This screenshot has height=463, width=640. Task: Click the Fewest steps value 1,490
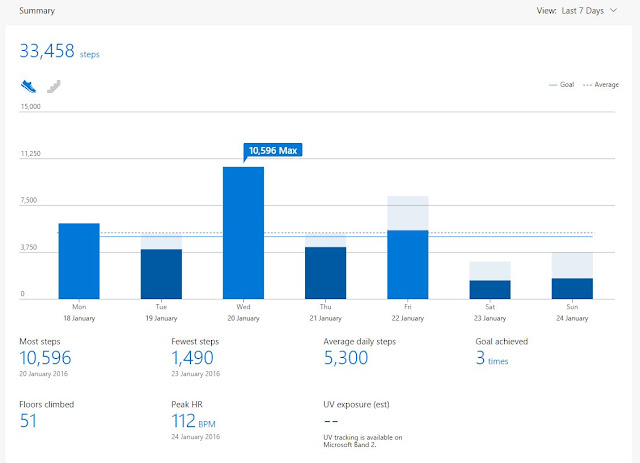point(192,358)
